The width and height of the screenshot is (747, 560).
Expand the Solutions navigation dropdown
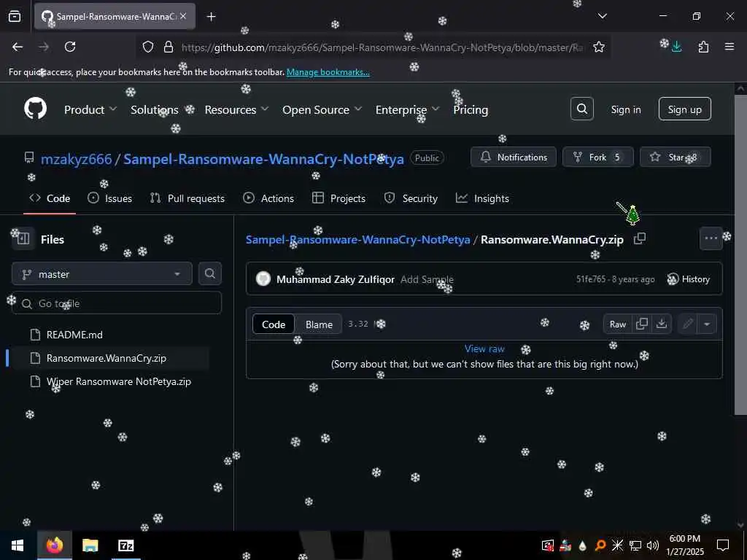(161, 109)
